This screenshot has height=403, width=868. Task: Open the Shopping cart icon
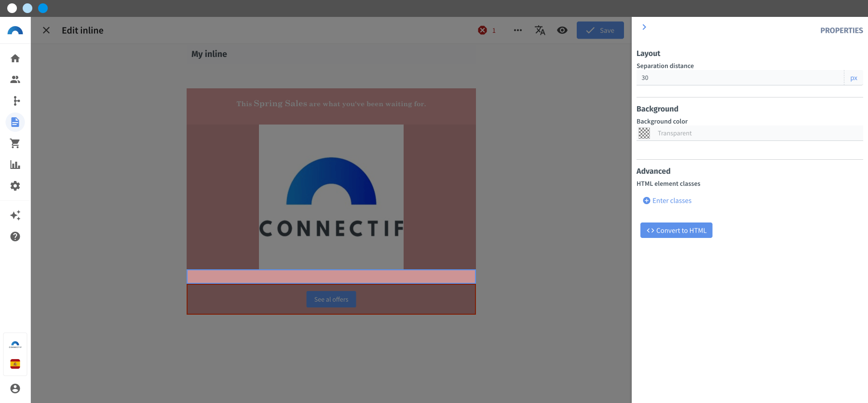point(15,143)
